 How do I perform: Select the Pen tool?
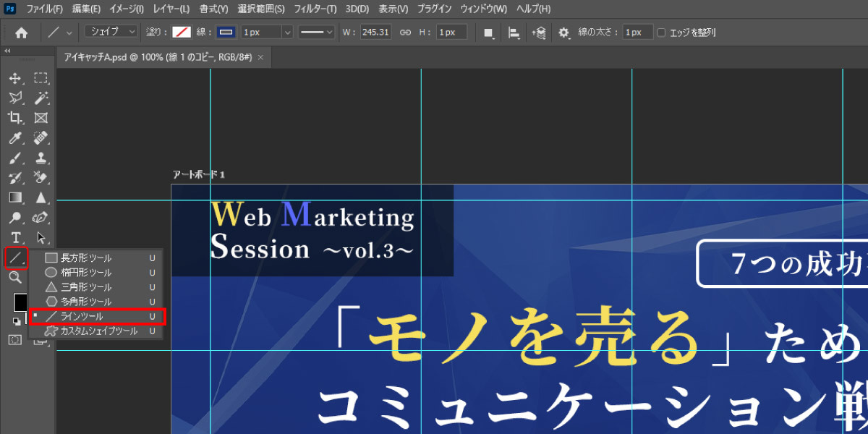pyautogui.click(x=41, y=217)
